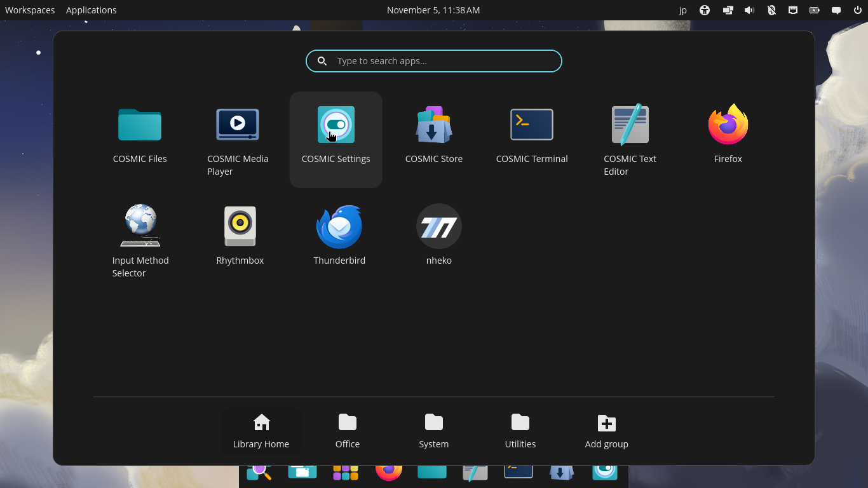This screenshot has height=488, width=868.
Task: Open the accessibility applet in the panel
Action: [x=705, y=10]
